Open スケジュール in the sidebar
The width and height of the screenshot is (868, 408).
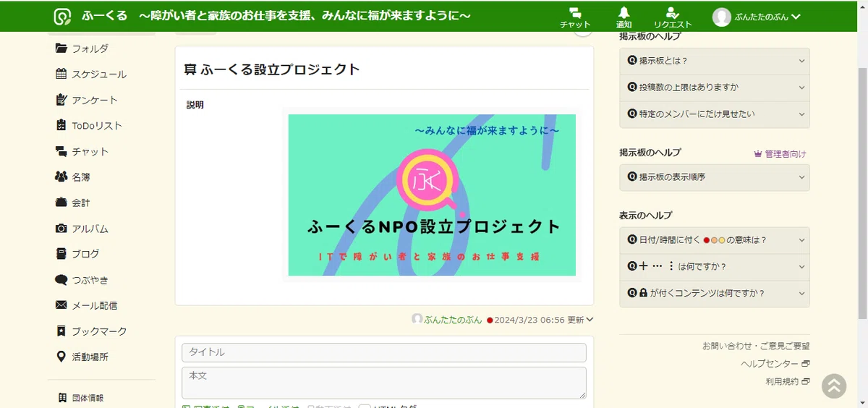coord(90,74)
